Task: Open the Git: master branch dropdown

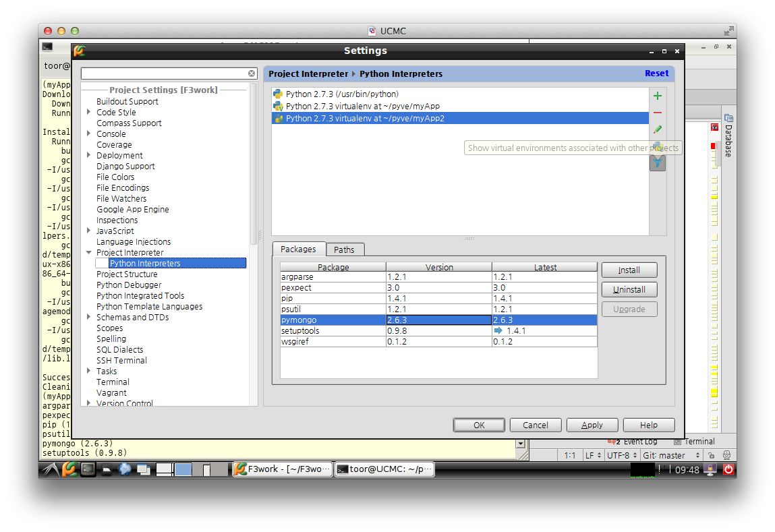Action: click(x=672, y=455)
